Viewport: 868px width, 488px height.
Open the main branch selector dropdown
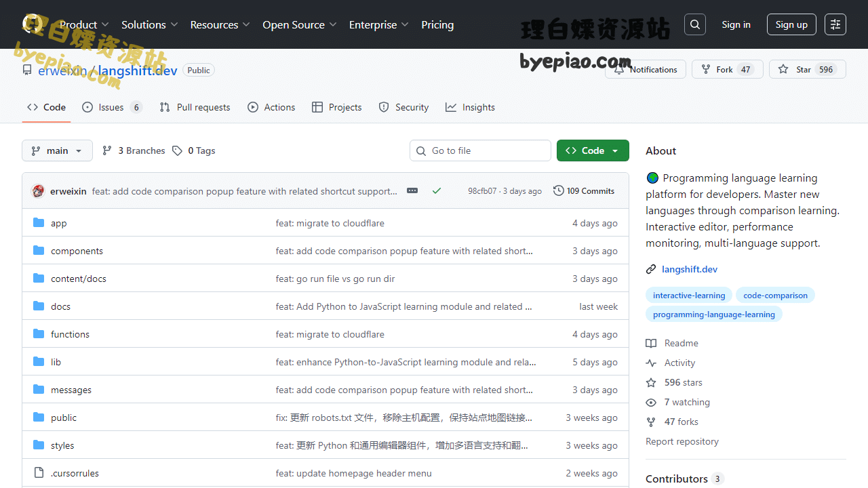point(57,150)
